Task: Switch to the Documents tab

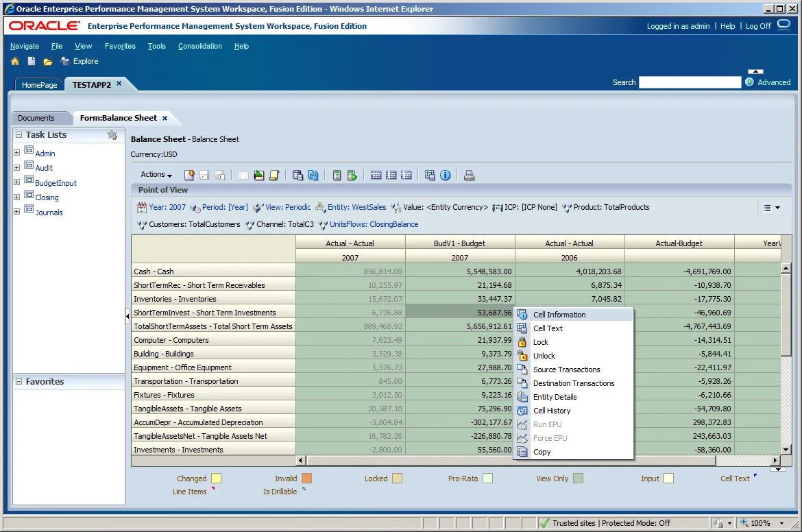Action: (x=36, y=118)
